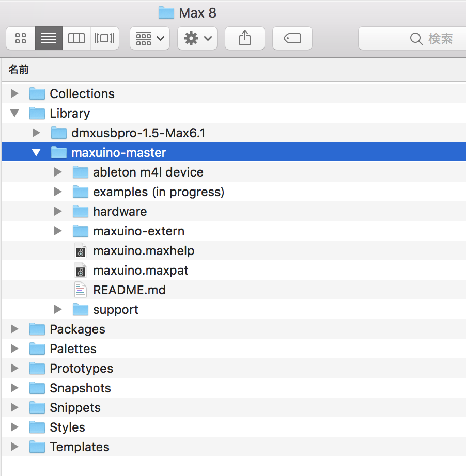The image size is (466, 476).
Task: Click in the 検索 search field
Action: coord(434,38)
